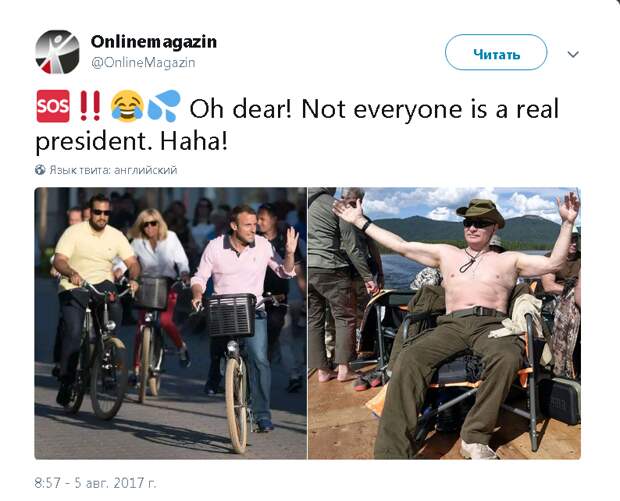Click the red SOS emoji

click(x=53, y=106)
